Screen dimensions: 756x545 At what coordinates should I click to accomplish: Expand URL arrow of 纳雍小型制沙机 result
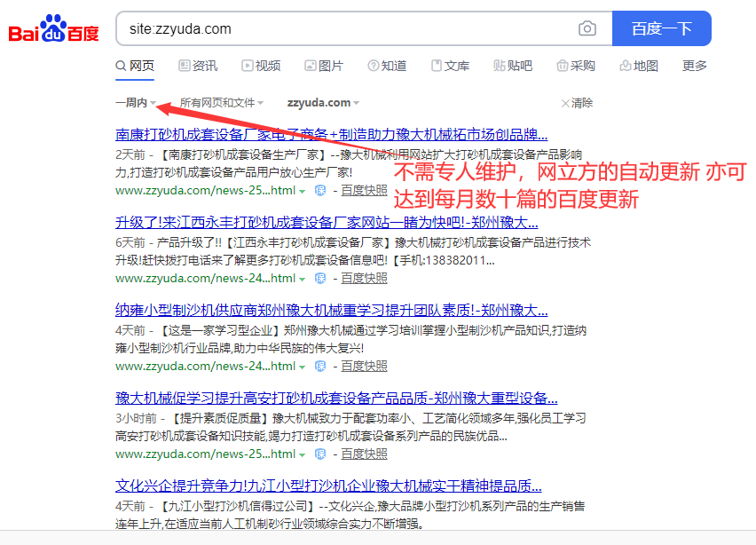[x=302, y=367]
